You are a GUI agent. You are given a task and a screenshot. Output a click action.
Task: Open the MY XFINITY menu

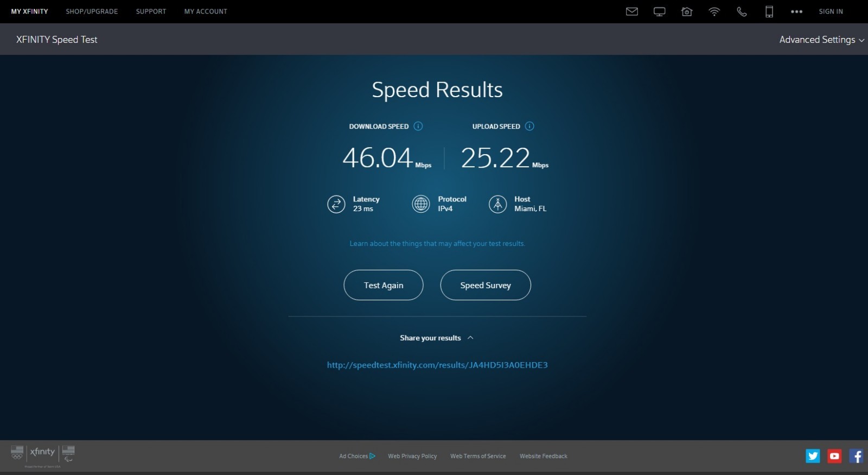[x=30, y=11]
